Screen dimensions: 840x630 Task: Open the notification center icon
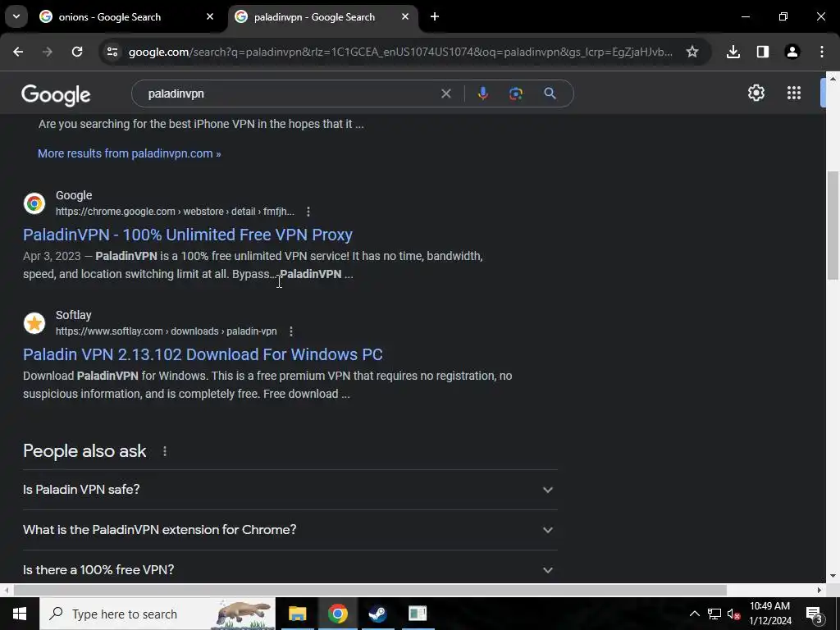tap(815, 614)
